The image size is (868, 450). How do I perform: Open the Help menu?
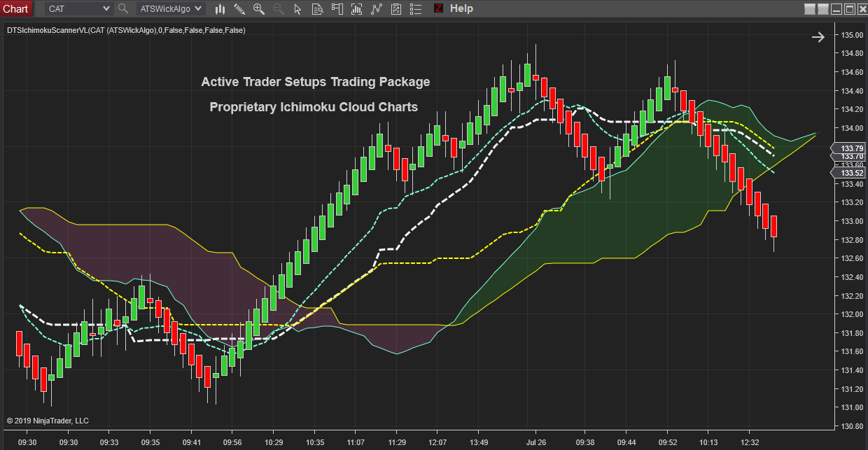(x=461, y=8)
